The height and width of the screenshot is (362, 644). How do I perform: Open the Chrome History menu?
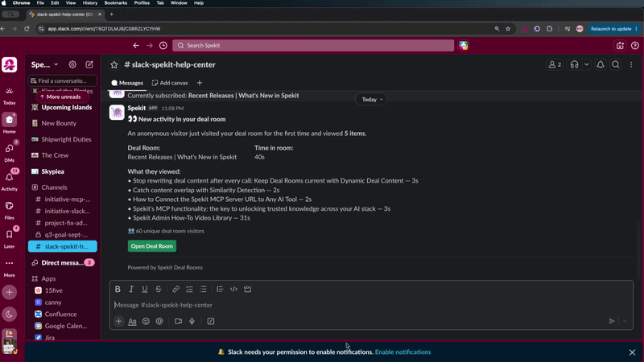coord(90,3)
